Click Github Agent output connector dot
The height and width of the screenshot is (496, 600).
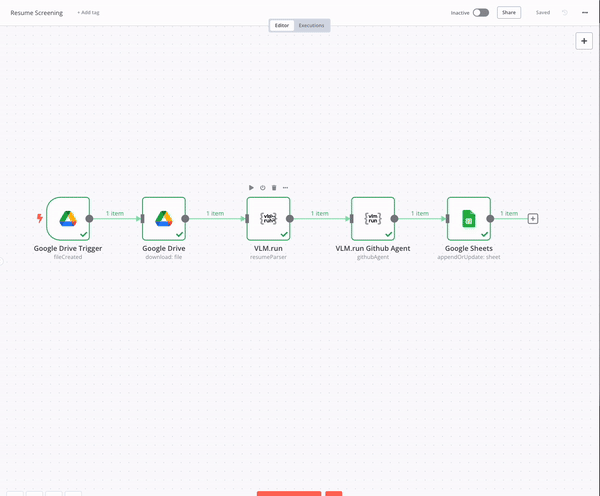point(394,219)
